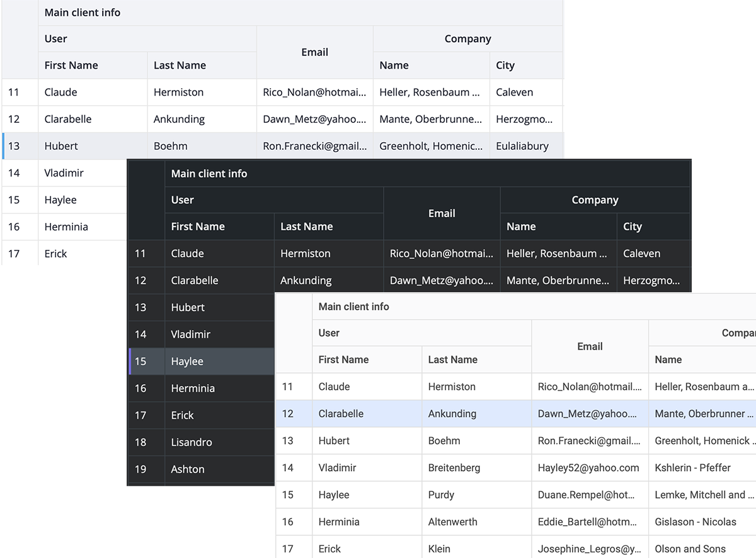Screen dimensions: 756x558
Task: Click Hermiston in dark table
Action: coord(306,253)
